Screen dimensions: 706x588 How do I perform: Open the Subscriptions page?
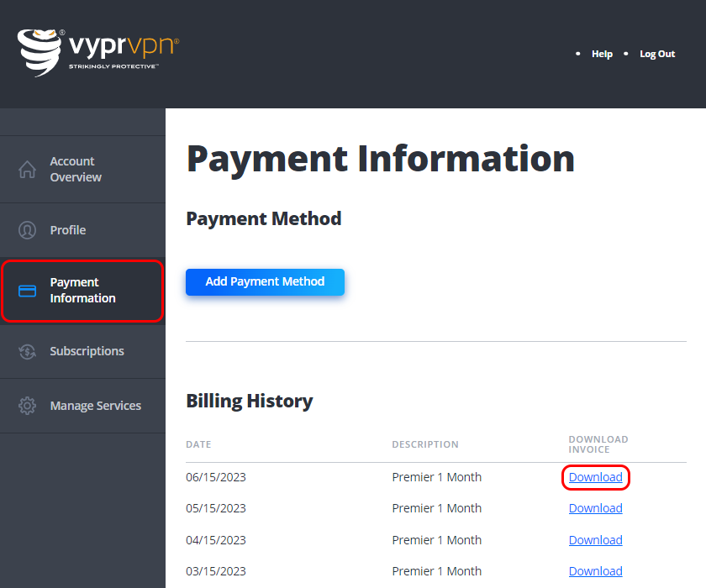[x=87, y=351]
